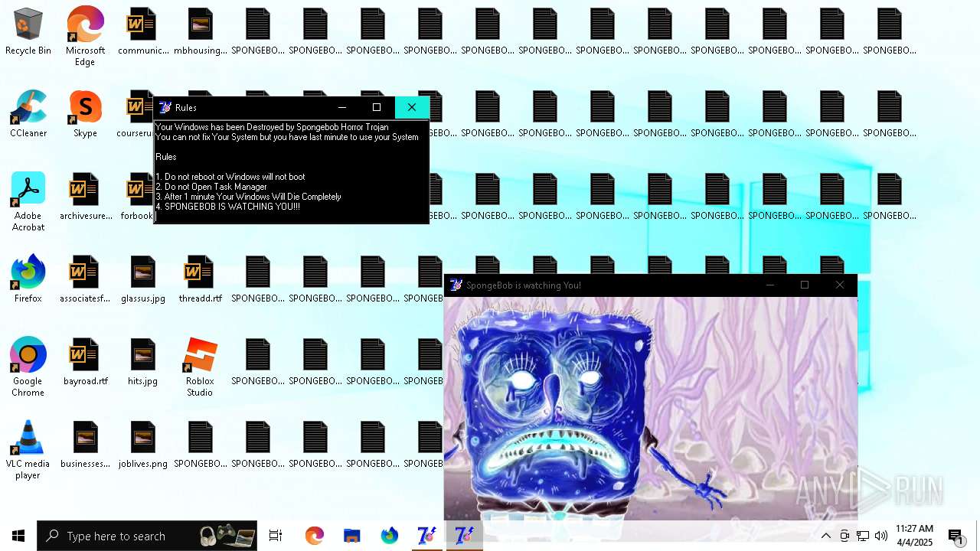Image resolution: width=980 pixels, height=551 pixels.
Task: Click the 'Do not Open Task Manager' line
Action: [211, 187]
